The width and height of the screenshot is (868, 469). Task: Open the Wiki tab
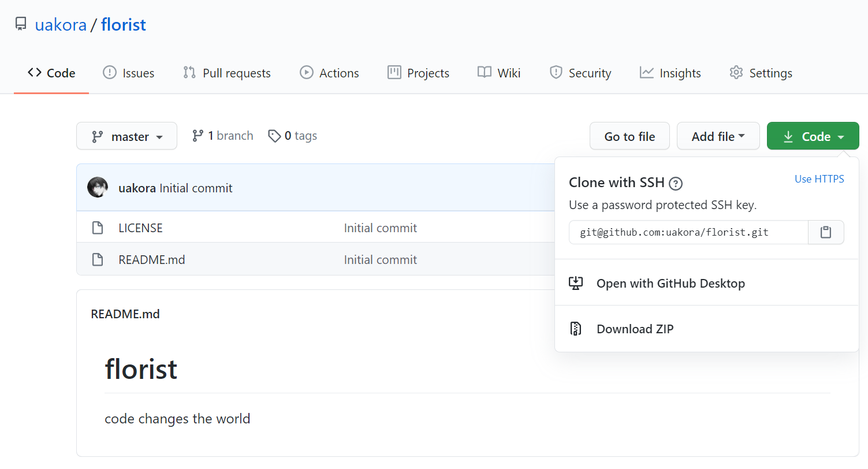pyautogui.click(x=499, y=73)
